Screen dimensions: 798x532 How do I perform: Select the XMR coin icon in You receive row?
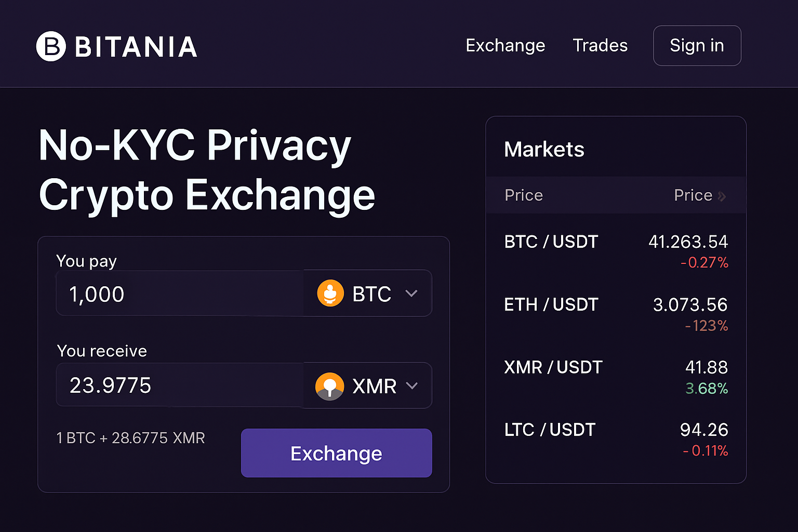point(330,385)
